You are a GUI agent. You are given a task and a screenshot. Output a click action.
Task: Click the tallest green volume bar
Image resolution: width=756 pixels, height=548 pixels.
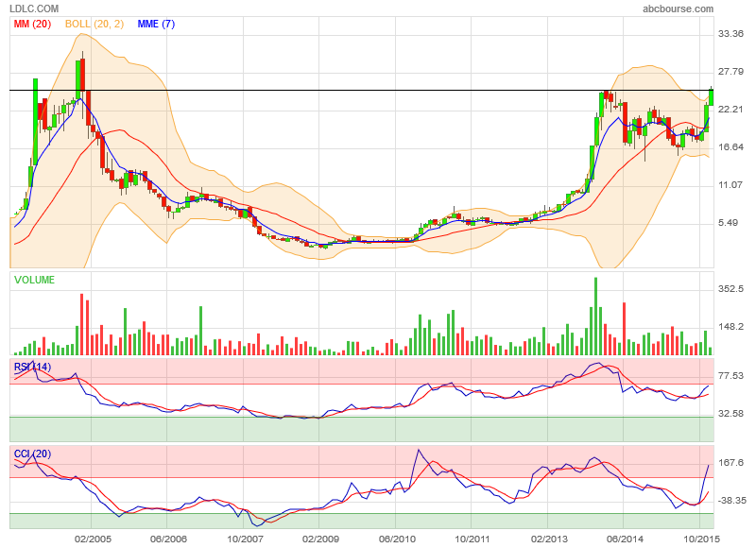click(596, 317)
